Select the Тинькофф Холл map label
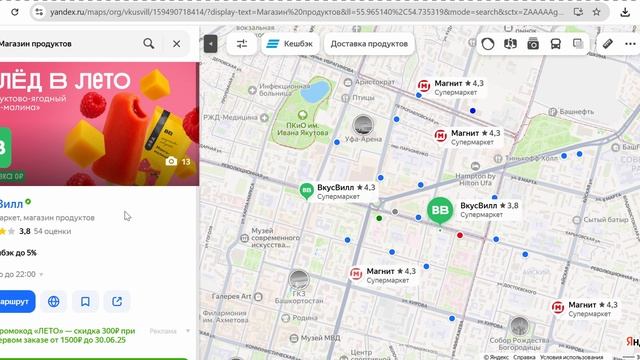Viewport: 640px width, 360px height. 531,158
